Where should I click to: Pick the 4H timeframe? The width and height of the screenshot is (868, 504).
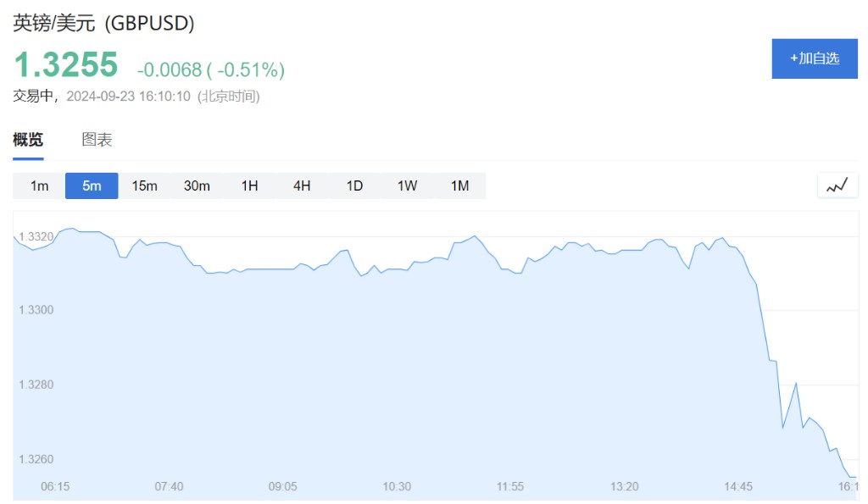click(302, 186)
